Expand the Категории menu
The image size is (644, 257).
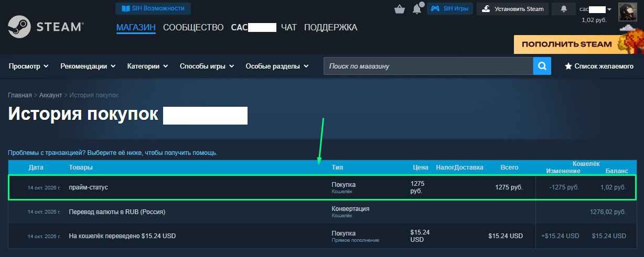147,66
